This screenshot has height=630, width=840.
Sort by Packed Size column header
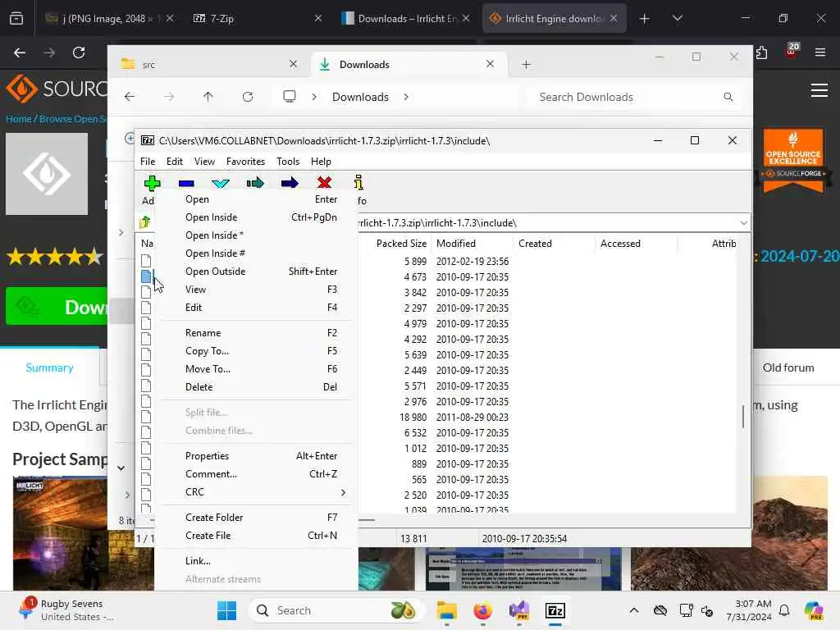pos(401,243)
